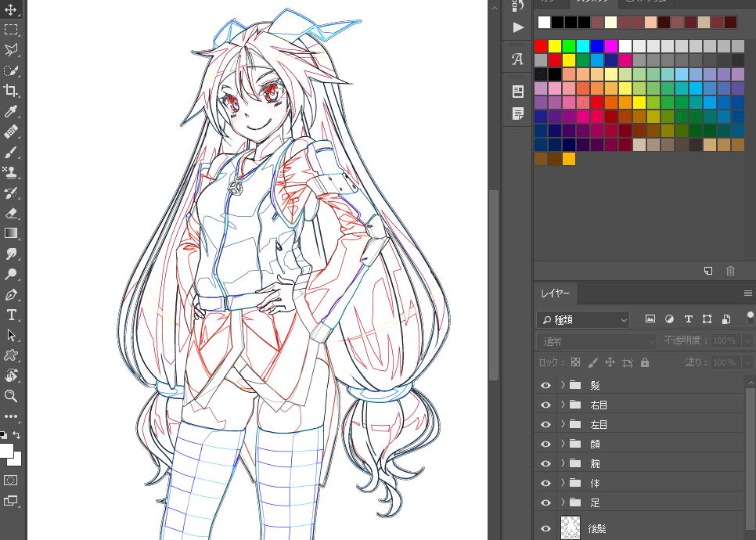This screenshot has height=540, width=756.
Task: Switch to the レイヤー tab
Action: tap(555, 293)
